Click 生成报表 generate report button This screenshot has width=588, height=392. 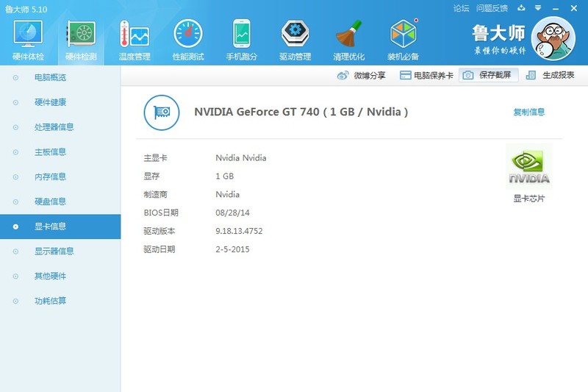point(550,75)
